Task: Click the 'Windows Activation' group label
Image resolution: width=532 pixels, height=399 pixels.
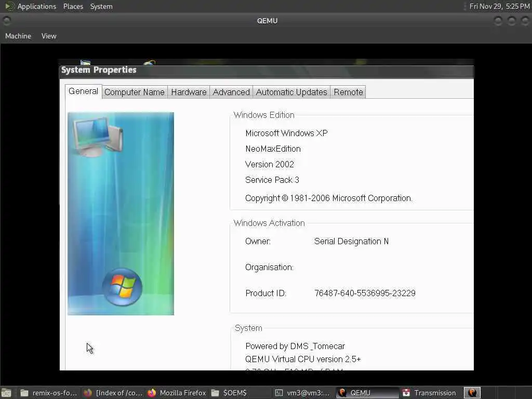Action: (x=269, y=223)
